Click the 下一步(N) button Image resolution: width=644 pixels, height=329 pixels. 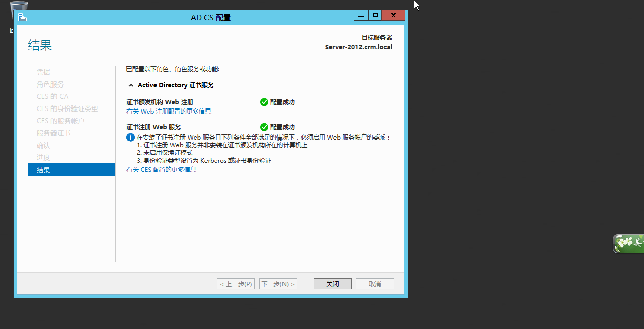click(x=278, y=284)
